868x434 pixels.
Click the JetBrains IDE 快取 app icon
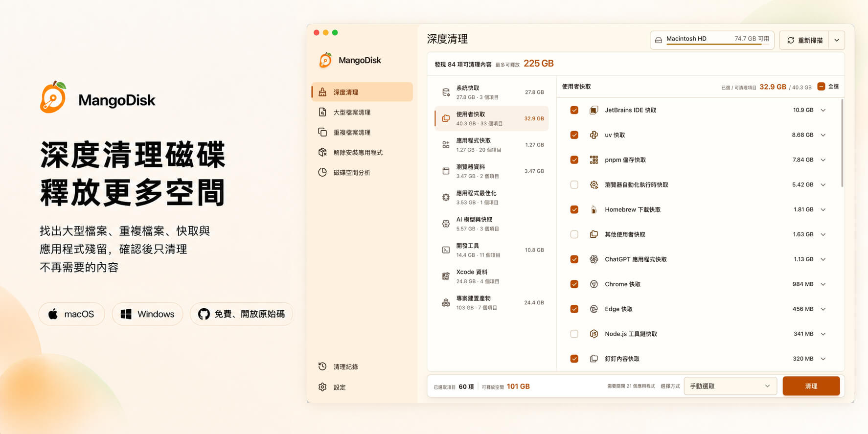tap(594, 110)
